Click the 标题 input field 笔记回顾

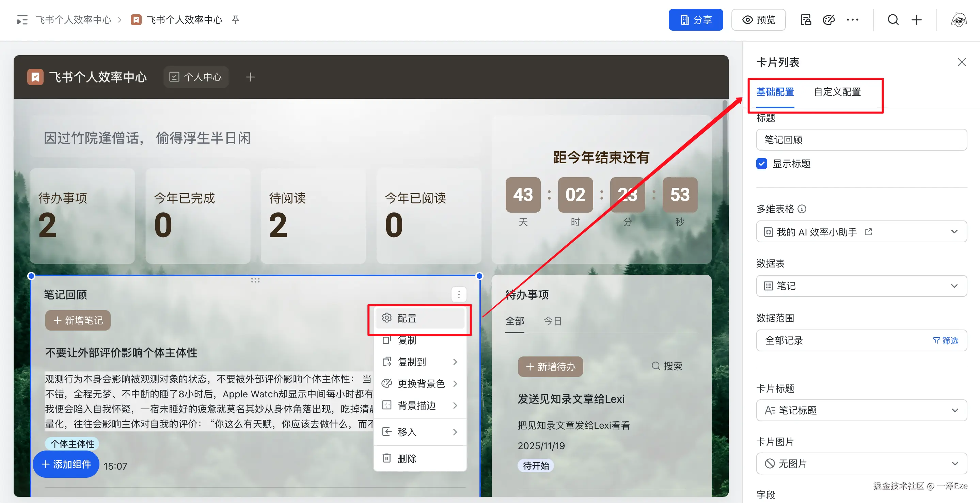[x=861, y=140]
